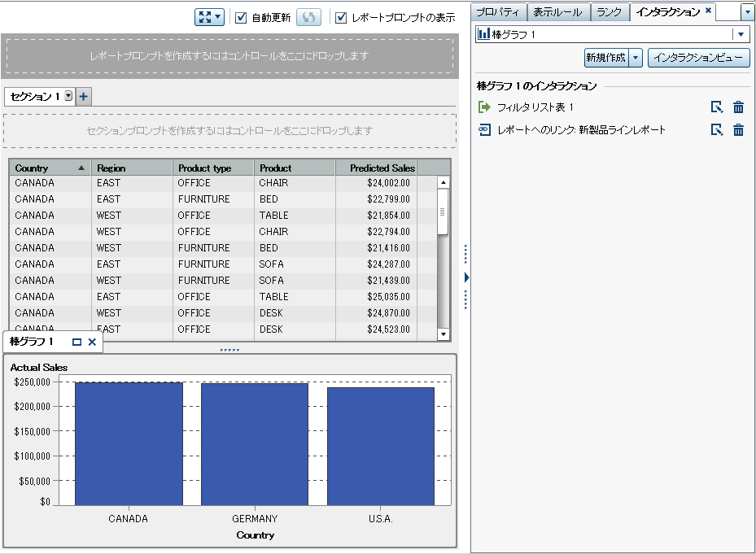Maximize the 棒グラフ 1 object
This screenshot has width=756, height=554.
point(76,342)
